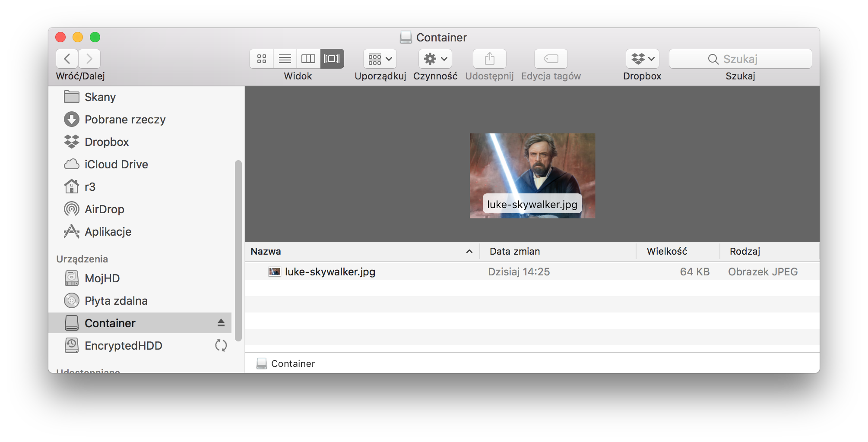Click the Edycja tagów tag icon

tap(551, 59)
